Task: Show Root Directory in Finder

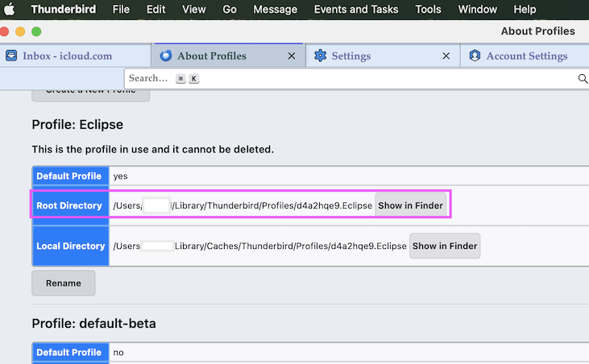Action: [410, 205]
